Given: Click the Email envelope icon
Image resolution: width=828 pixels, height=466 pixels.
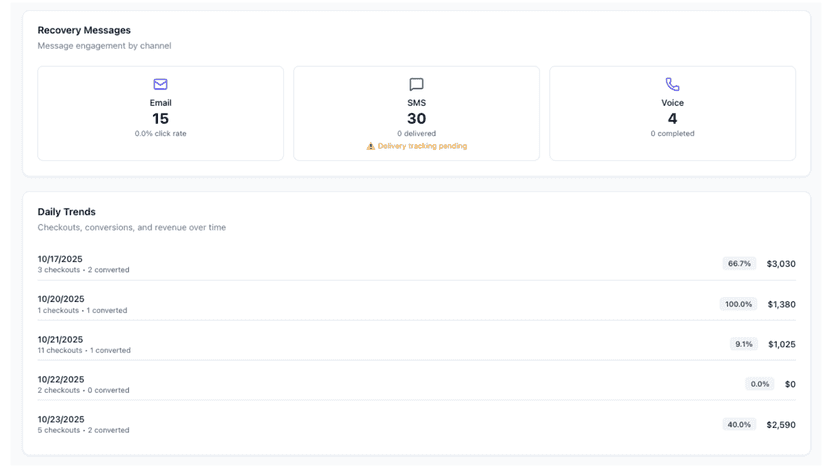Looking at the screenshot, I should 161,84.
